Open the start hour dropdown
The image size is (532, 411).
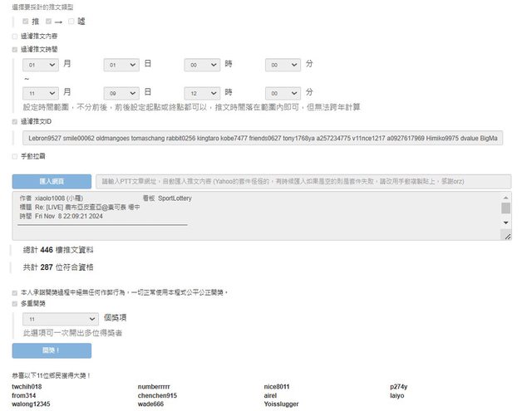tap(202, 64)
